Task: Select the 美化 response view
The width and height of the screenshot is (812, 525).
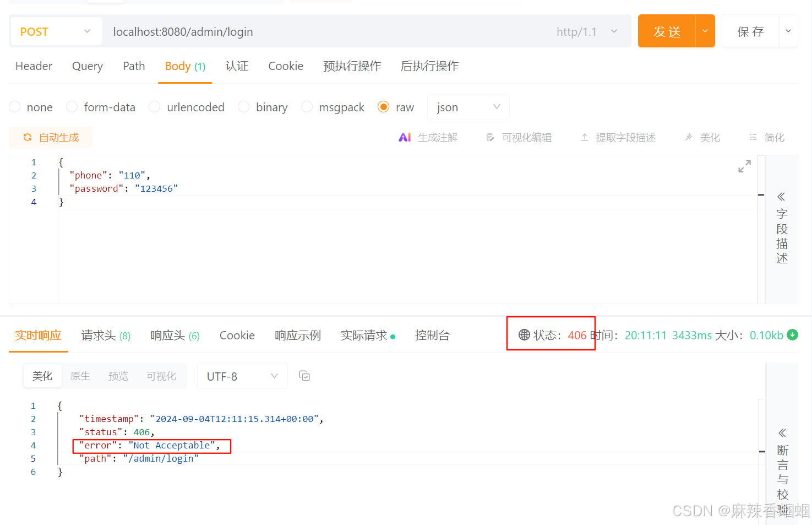Action: coord(42,376)
